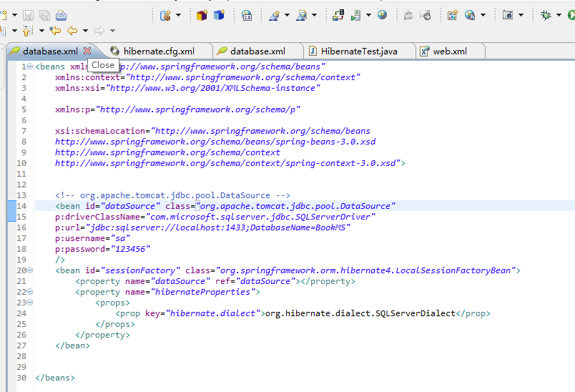Click the globe with page icon

(470, 16)
